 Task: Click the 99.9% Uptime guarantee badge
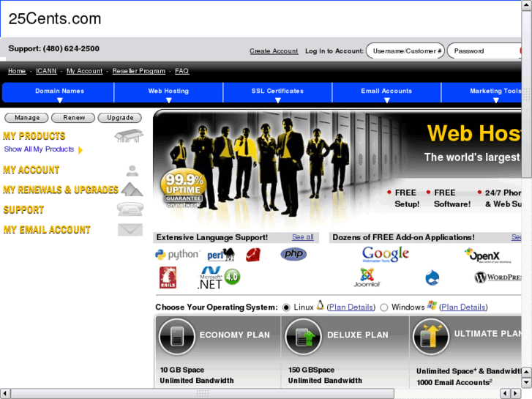(184, 188)
